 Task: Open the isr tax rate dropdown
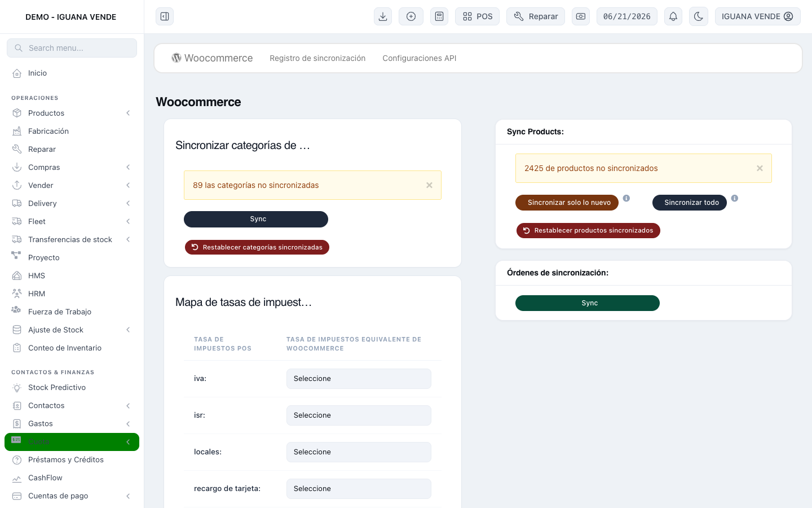click(x=359, y=415)
